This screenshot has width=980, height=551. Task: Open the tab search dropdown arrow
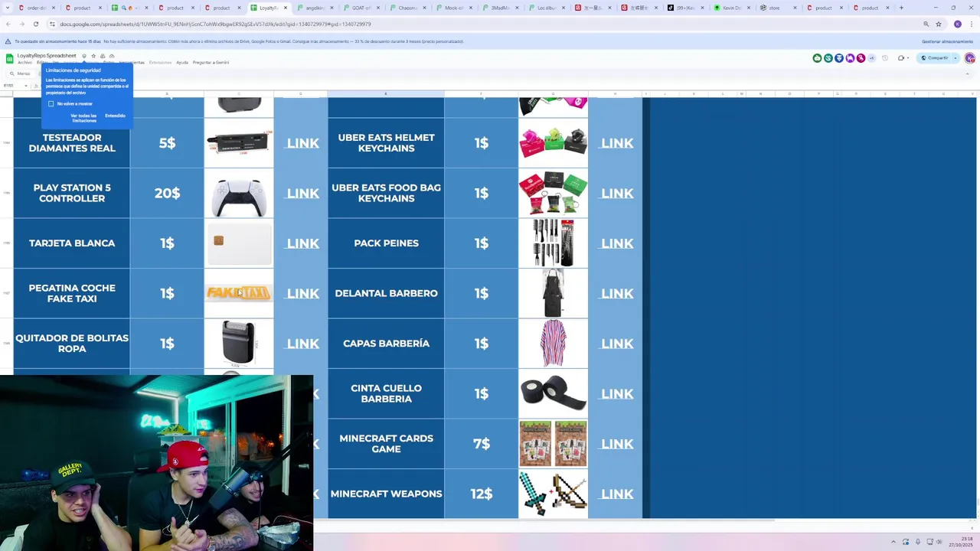pyautogui.click(x=8, y=8)
